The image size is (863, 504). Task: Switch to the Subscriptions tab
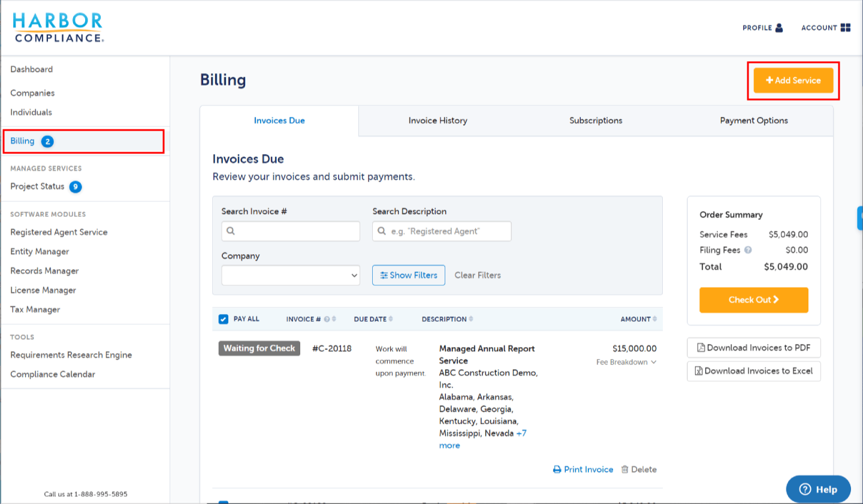pyautogui.click(x=596, y=121)
